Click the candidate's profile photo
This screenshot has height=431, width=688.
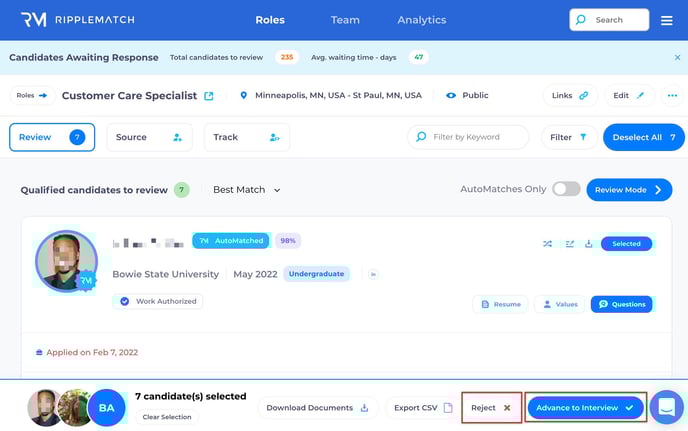tap(66, 261)
